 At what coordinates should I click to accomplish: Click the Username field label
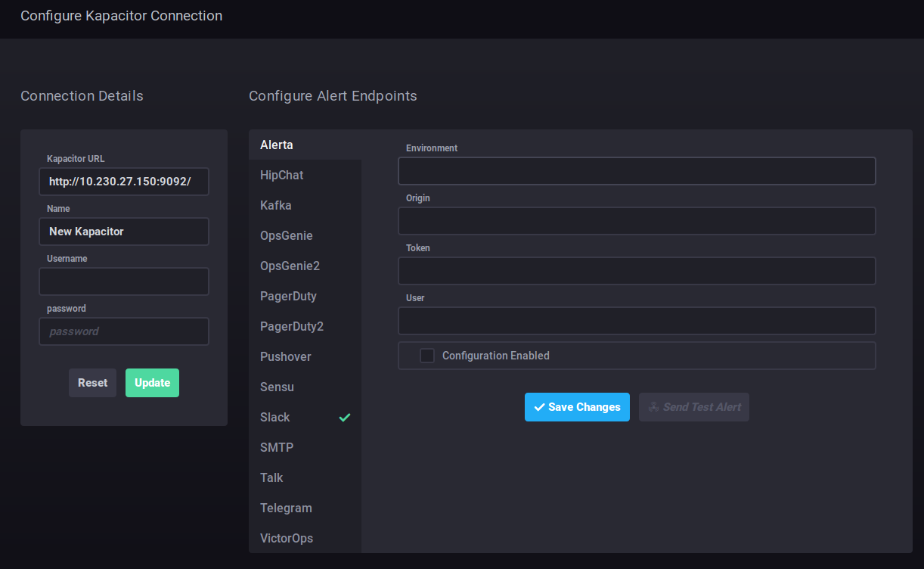click(x=67, y=259)
